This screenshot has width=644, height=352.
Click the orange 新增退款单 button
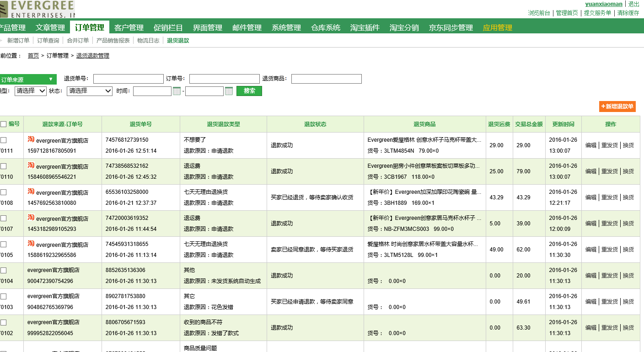617,106
